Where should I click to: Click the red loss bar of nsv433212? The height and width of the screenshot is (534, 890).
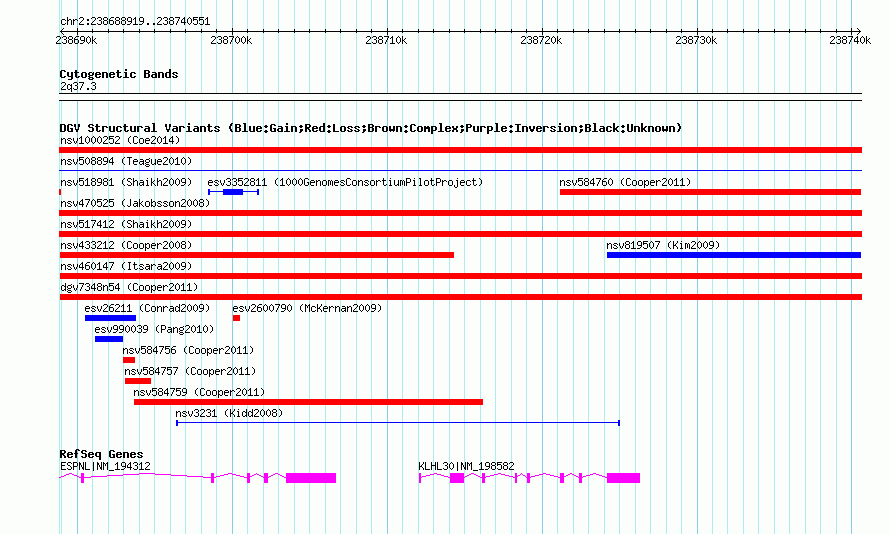pos(257,255)
